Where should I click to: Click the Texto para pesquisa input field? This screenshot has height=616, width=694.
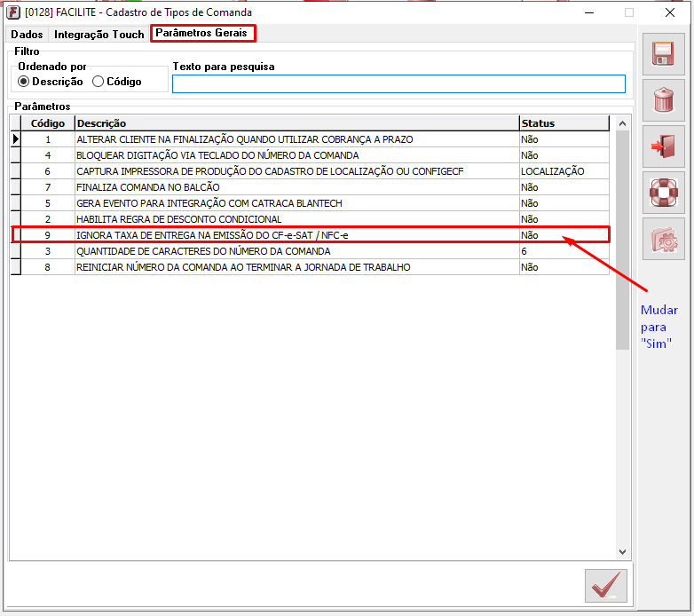tap(398, 84)
